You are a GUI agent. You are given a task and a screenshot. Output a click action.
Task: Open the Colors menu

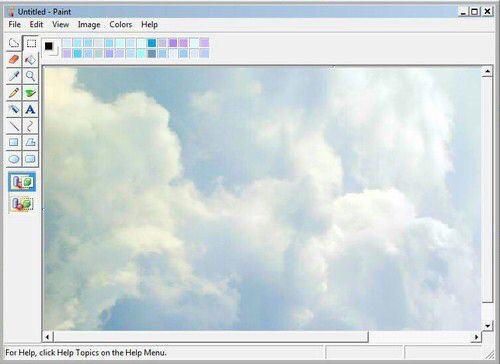pos(121,24)
